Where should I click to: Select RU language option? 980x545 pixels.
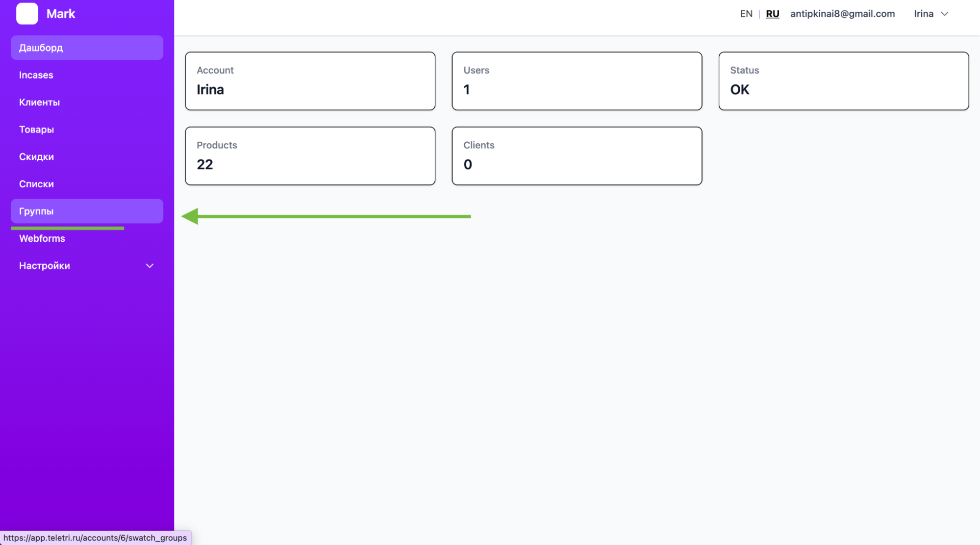tap(772, 14)
